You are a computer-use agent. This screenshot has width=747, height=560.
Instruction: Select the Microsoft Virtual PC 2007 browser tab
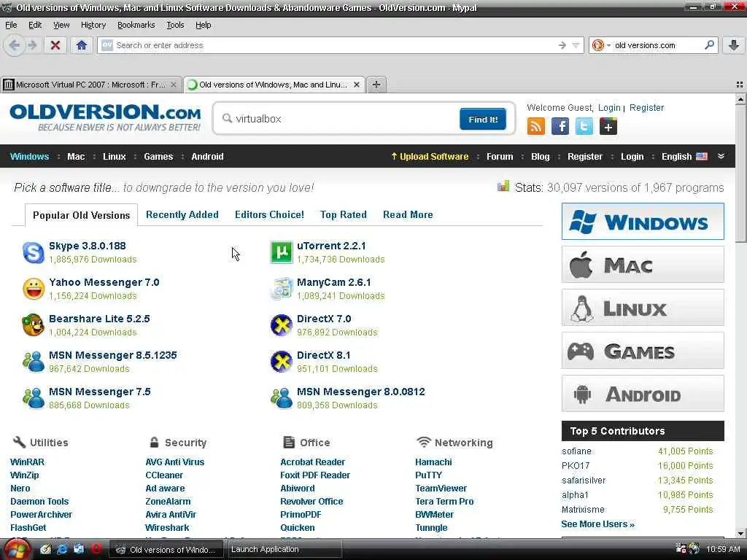[x=90, y=85]
